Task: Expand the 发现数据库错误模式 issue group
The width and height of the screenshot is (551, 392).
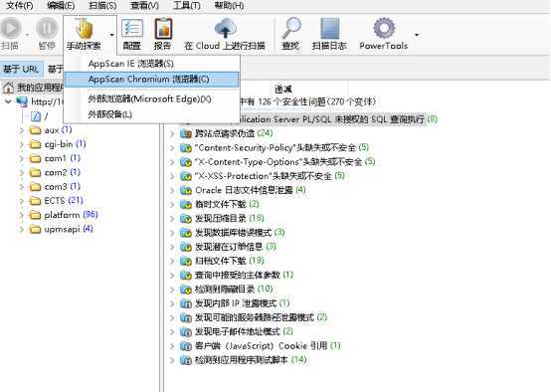Action: 172,233
